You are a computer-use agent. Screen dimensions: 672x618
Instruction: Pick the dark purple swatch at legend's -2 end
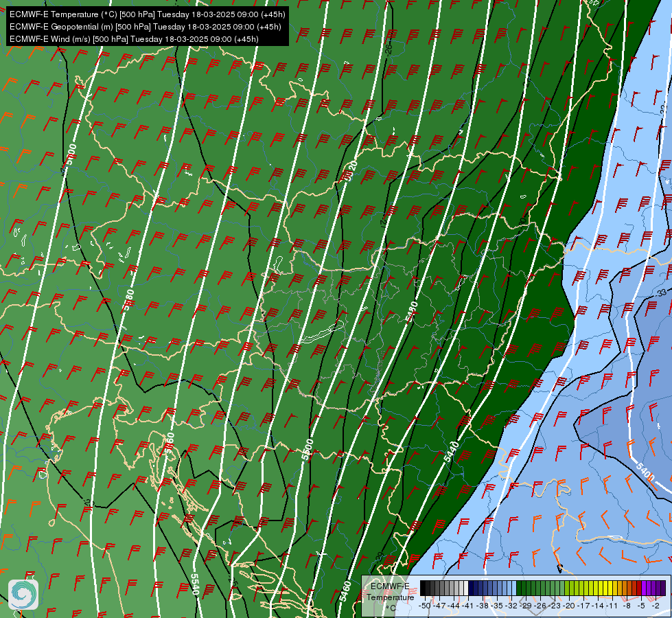pos(663,588)
